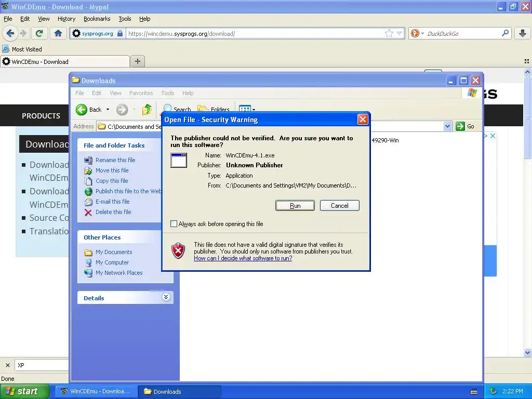Bookmark this page with the star icon
The width and height of the screenshot is (532, 399).
point(389,33)
